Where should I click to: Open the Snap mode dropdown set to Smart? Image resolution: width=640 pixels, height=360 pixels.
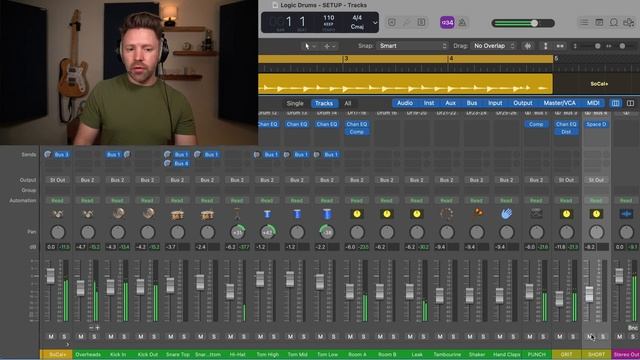(x=412, y=46)
